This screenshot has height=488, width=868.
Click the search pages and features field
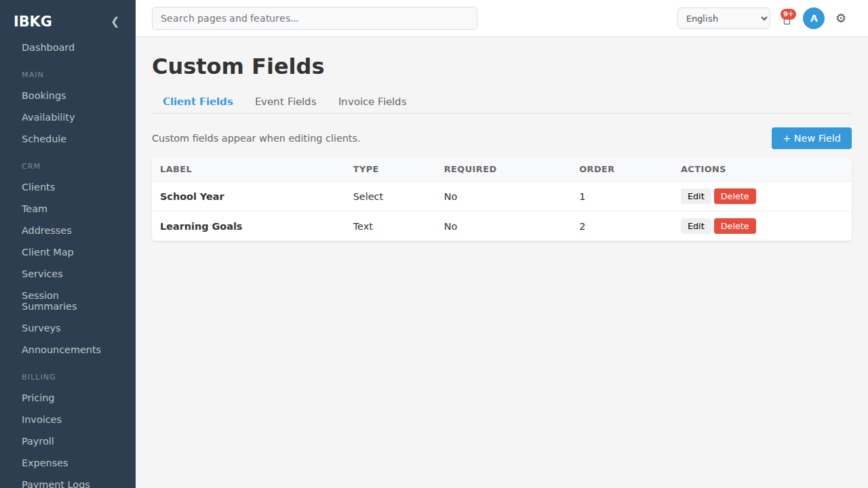pyautogui.click(x=315, y=18)
